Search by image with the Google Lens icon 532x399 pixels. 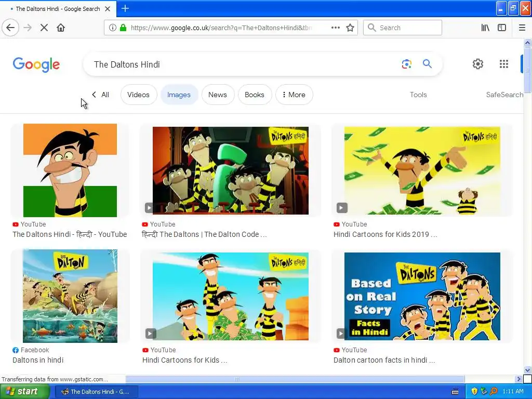pyautogui.click(x=406, y=64)
